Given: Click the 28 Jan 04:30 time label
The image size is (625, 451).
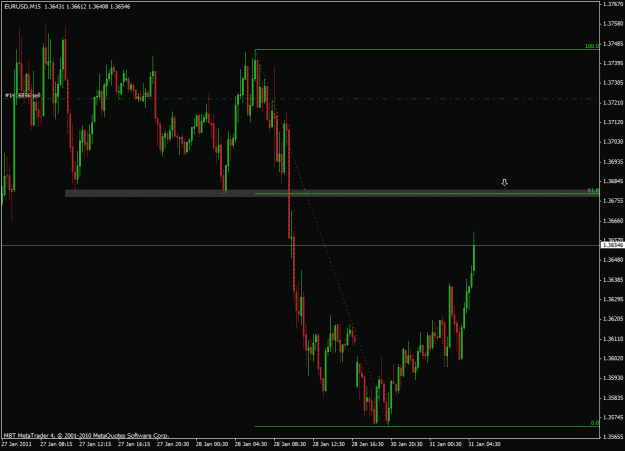Looking at the screenshot, I should 251,444.
